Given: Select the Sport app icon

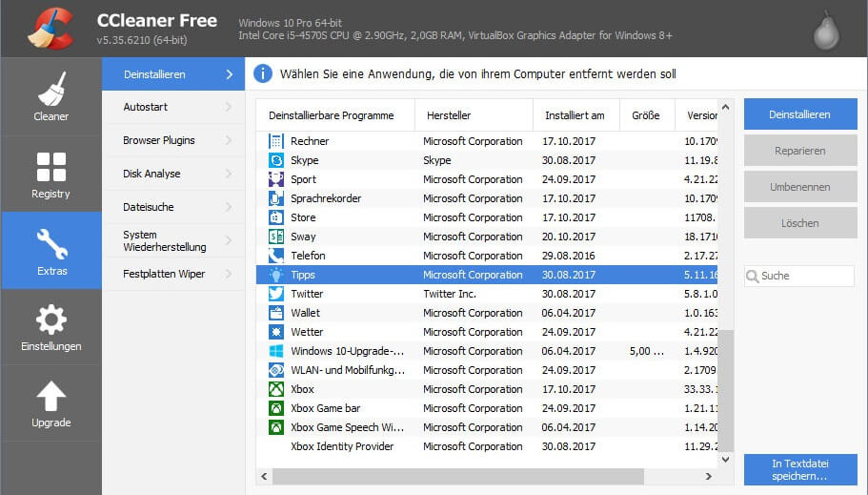Looking at the screenshot, I should tap(275, 179).
